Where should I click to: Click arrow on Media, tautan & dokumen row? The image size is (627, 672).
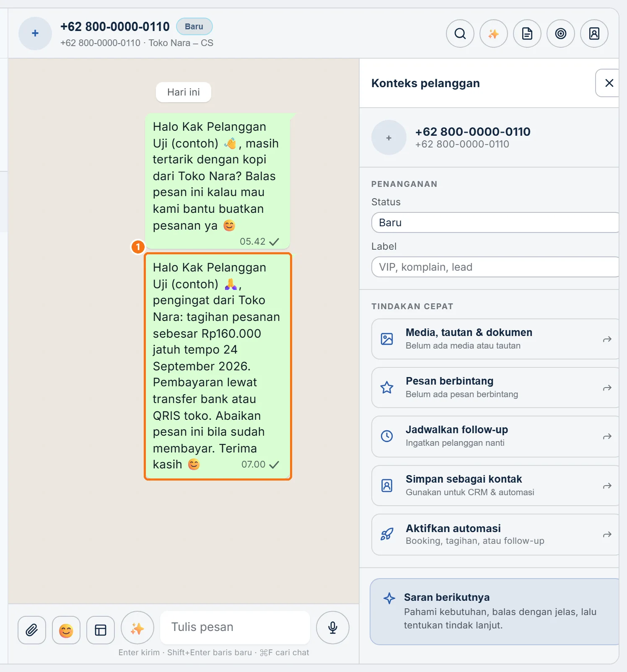(607, 339)
